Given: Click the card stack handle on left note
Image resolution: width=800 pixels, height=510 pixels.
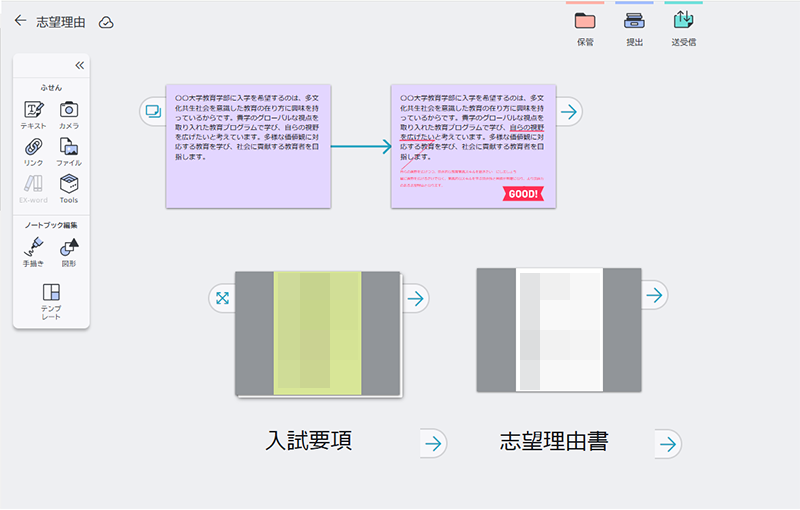Looking at the screenshot, I should 153,111.
